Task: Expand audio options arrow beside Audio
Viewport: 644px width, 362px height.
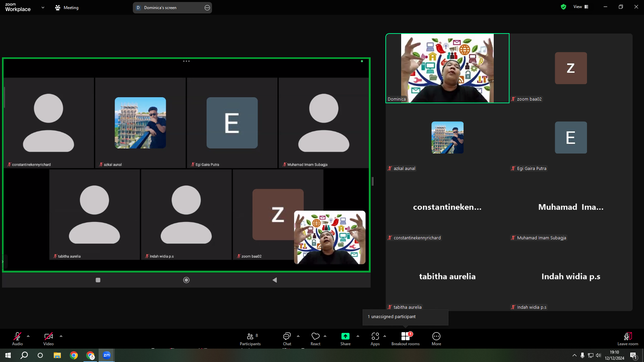Action: 28,336
